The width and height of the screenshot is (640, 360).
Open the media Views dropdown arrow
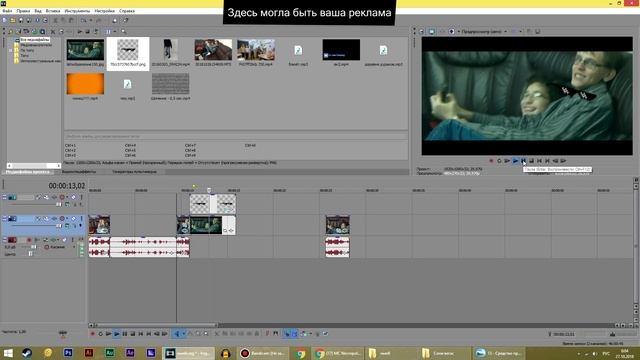tap(115, 31)
